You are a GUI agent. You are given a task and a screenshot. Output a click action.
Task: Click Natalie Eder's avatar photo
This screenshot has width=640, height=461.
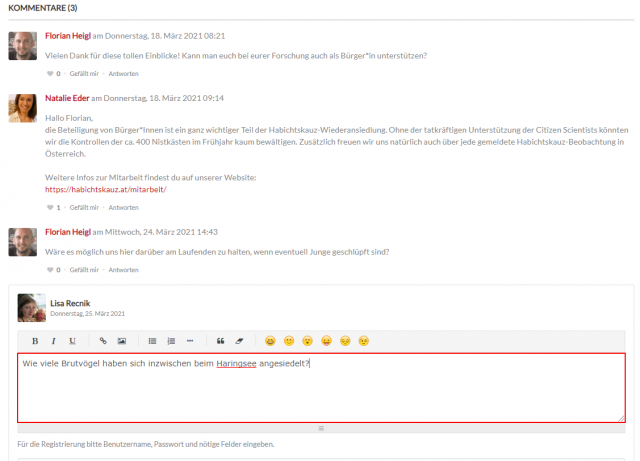[23, 108]
